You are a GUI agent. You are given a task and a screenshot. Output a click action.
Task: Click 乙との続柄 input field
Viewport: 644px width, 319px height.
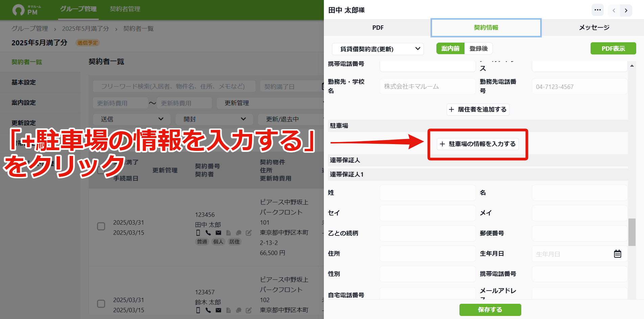(x=428, y=233)
